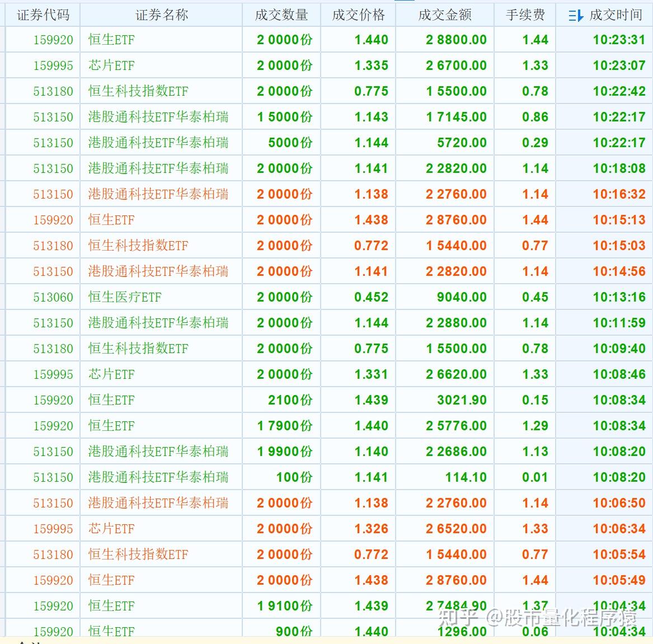Click the fee value 0.01
Screen dimensions: 653x644
[535, 477]
